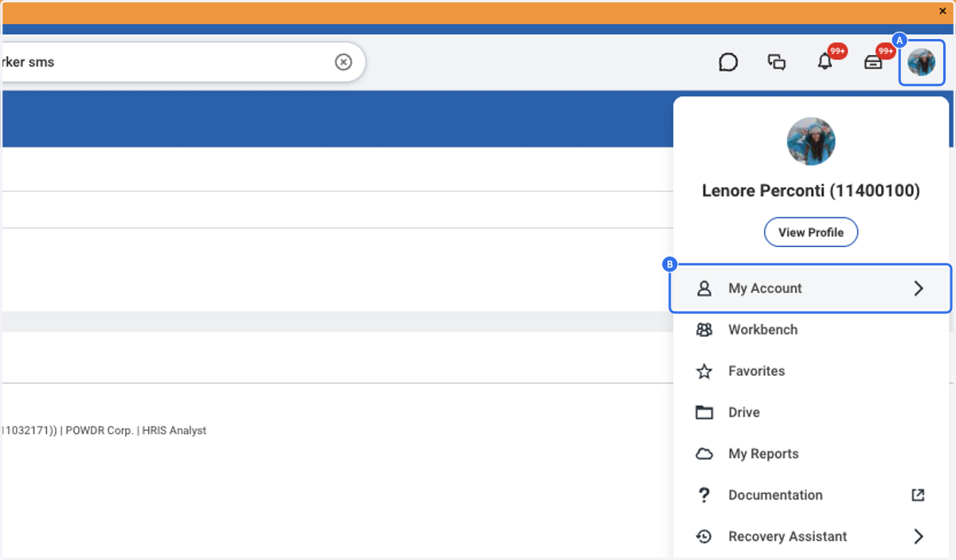Click the Favorites star icon

(704, 371)
